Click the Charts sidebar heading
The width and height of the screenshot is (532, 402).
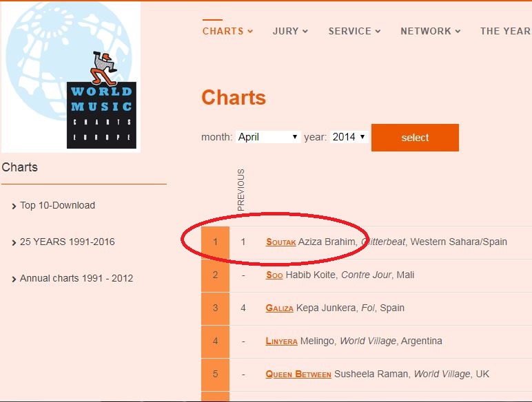click(x=20, y=167)
